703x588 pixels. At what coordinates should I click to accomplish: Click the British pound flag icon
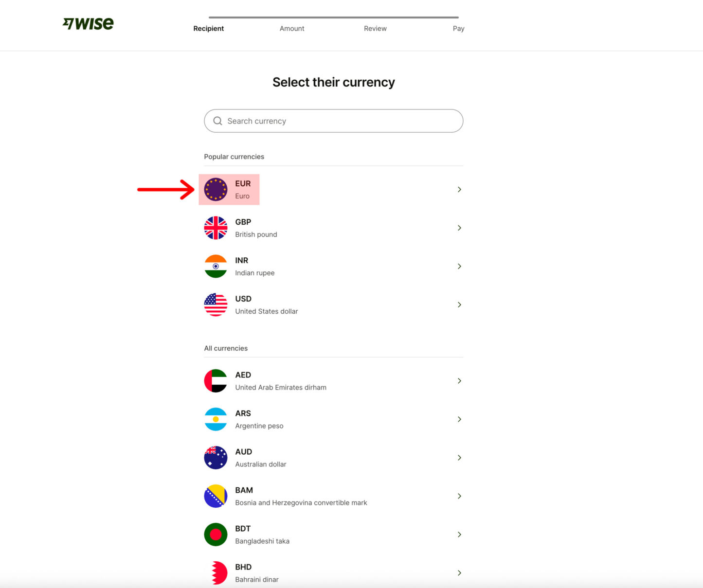tap(216, 228)
